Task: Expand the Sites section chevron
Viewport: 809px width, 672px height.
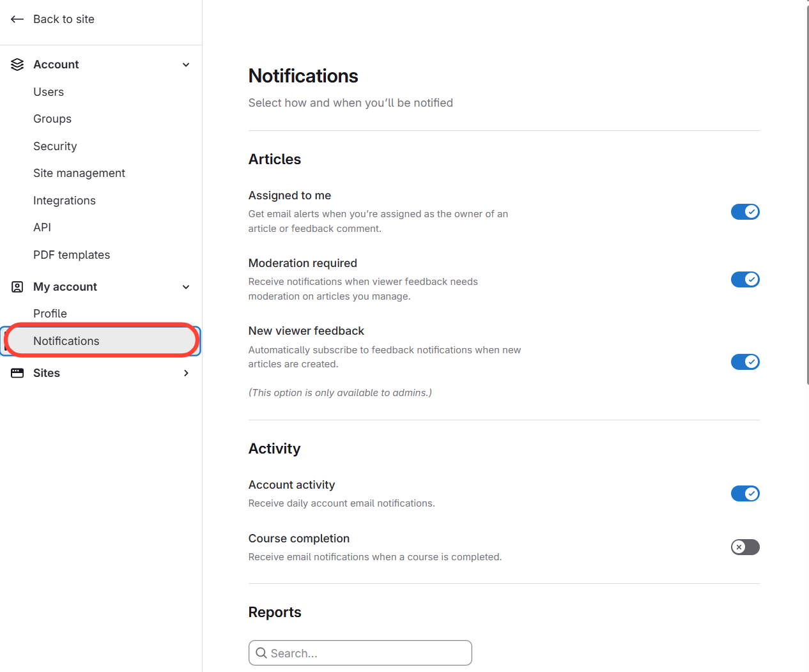Action: 186,373
